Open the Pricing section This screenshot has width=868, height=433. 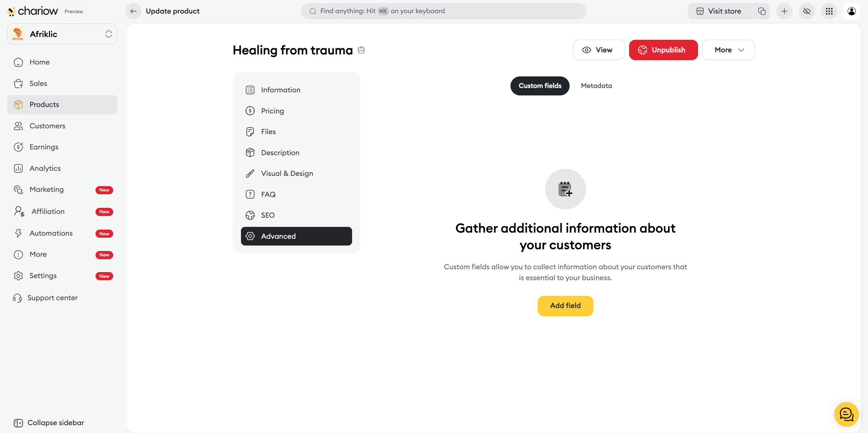click(272, 111)
